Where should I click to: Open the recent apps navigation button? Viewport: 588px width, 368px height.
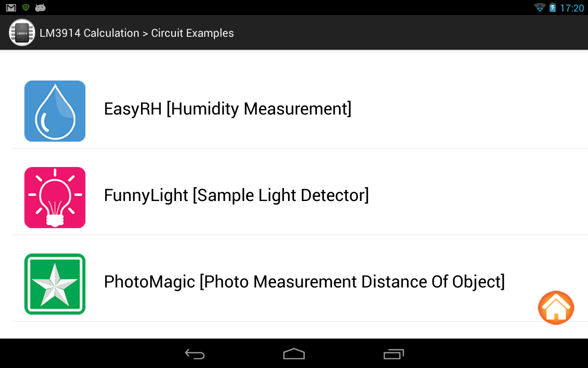[394, 354]
